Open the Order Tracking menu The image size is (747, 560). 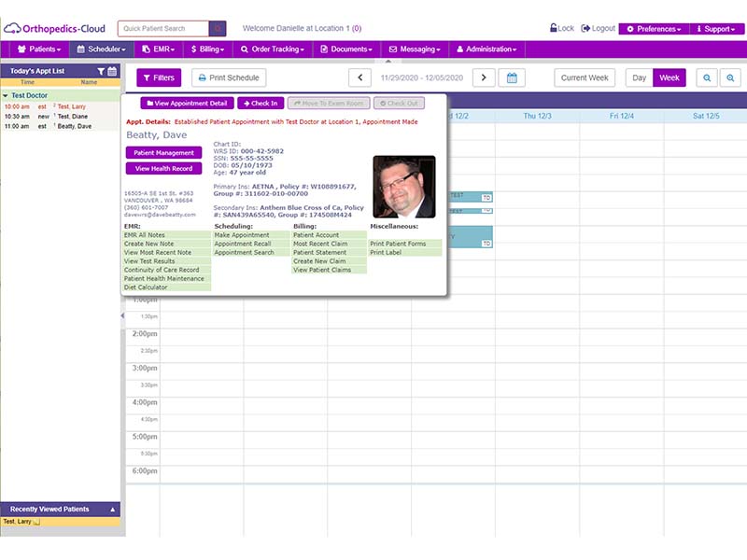click(273, 49)
